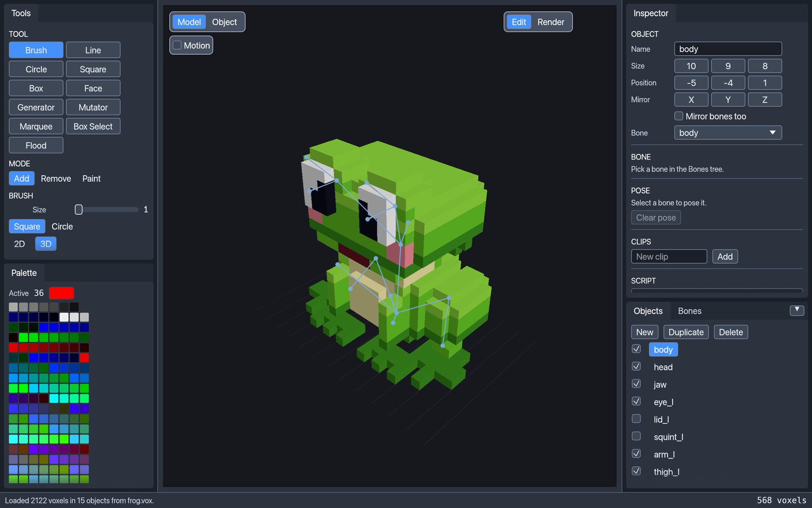Click the Size value 10 field
812x508 pixels.
tap(691, 66)
